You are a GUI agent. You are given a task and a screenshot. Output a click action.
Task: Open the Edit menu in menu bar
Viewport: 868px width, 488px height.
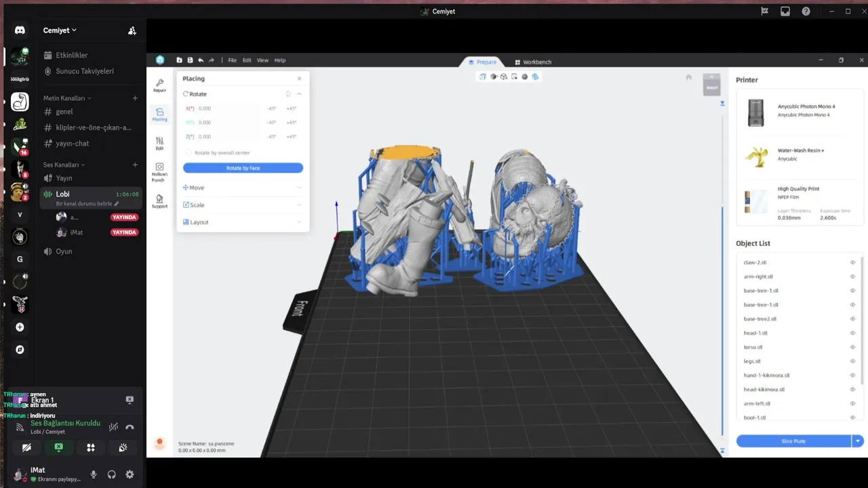tap(247, 60)
